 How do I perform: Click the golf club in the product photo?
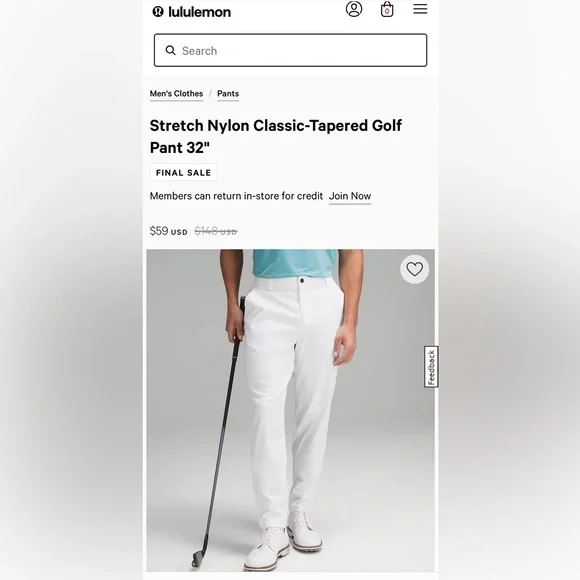(220, 431)
